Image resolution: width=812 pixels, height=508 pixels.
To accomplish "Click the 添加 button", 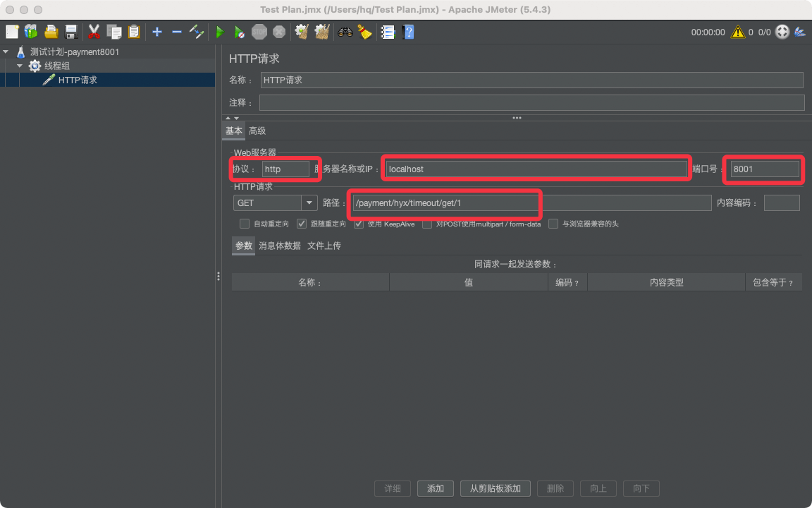I will (x=436, y=488).
